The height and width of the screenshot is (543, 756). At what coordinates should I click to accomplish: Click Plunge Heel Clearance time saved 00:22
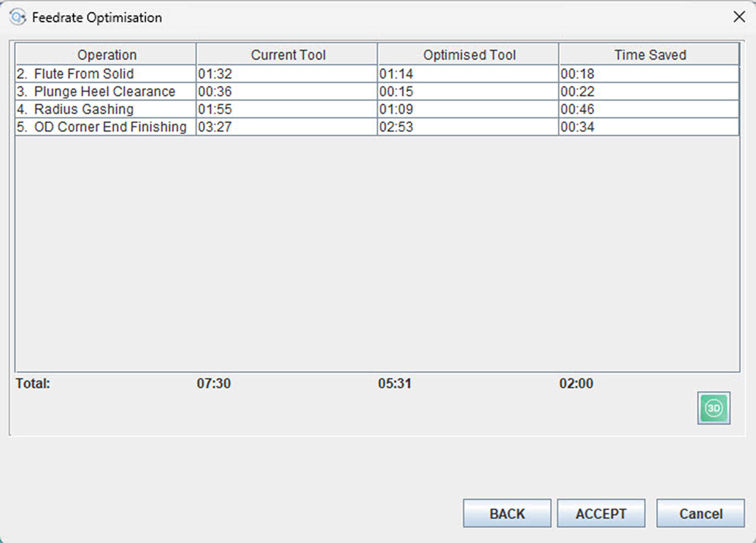(577, 92)
